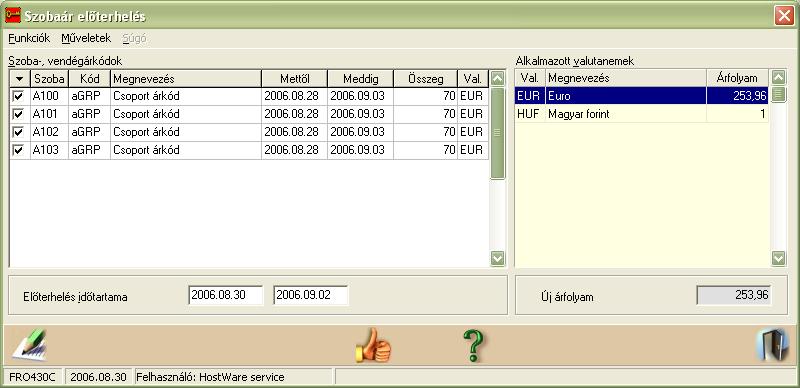This screenshot has width=800, height=388.
Task: Click the end date field 2006.09.02
Action: pos(311,296)
